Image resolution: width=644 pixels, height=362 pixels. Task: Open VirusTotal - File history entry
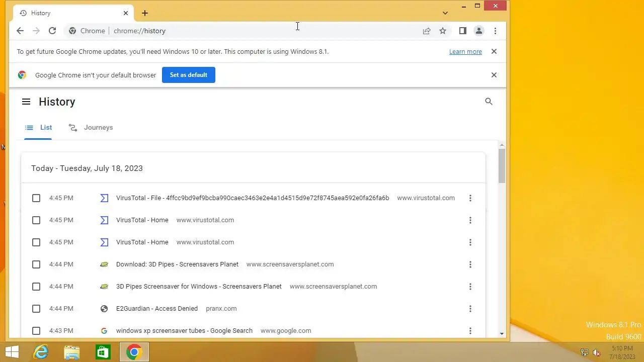point(253,198)
